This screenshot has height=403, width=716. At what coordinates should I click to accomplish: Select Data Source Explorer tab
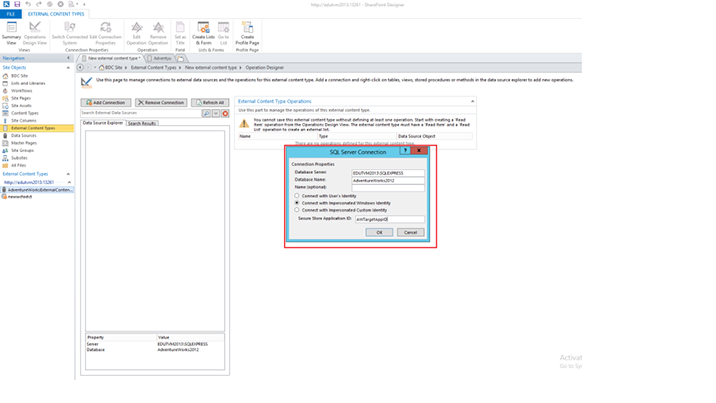103,123
